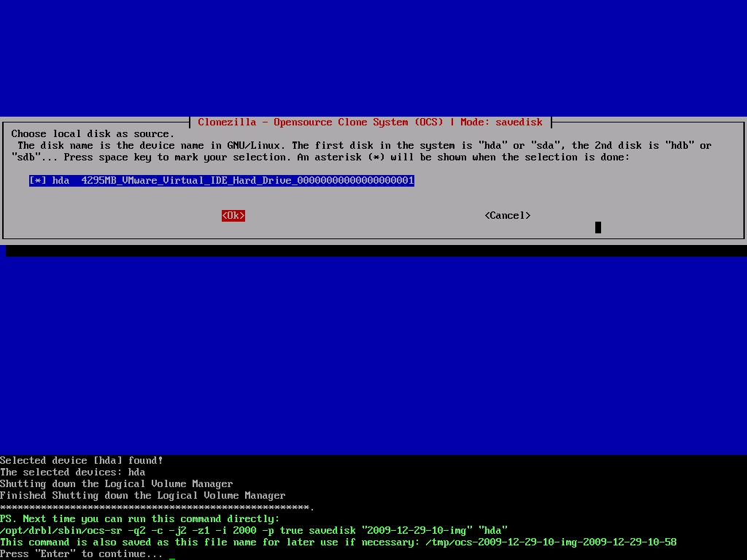This screenshot has width=747, height=560.
Task: Toggle the hda disk asterisk checkbox
Action: tap(38, 181)
